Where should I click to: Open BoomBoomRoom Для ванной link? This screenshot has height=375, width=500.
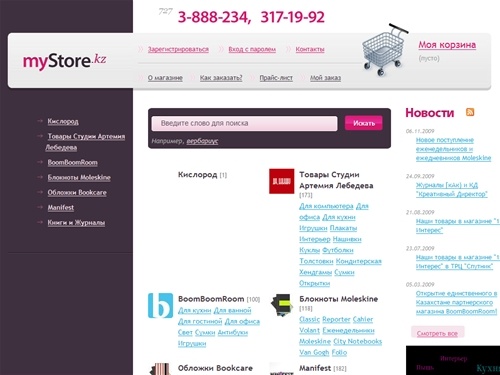[x=232, y=310]
